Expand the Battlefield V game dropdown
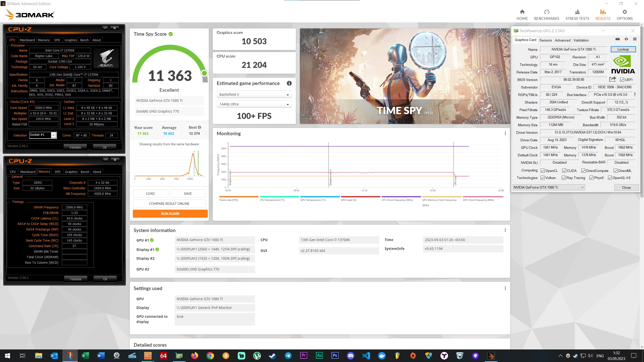 pos(254,95)
